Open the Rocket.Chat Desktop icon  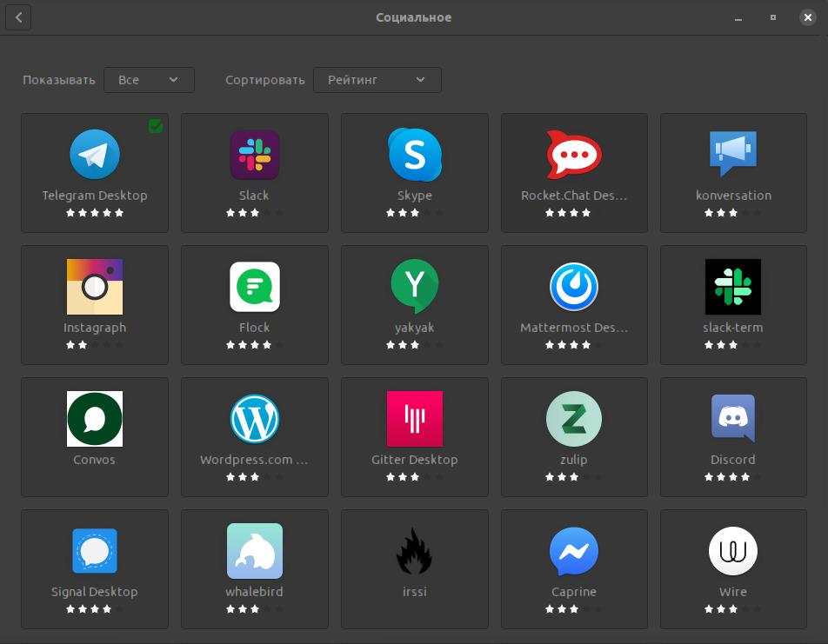(574, 155)
